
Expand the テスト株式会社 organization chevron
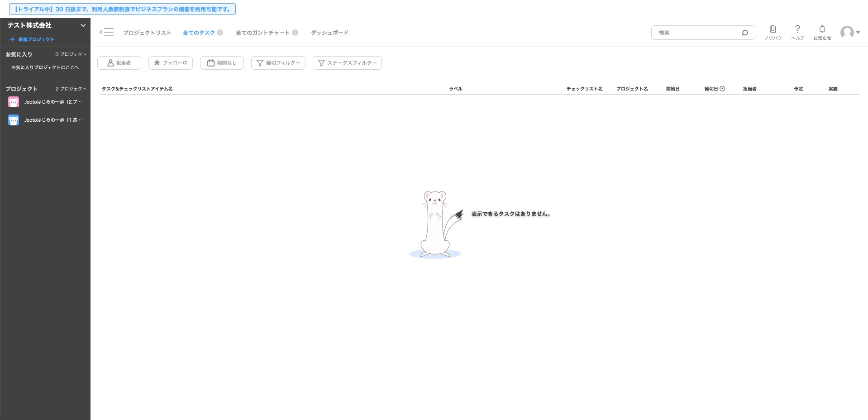click(x=83, y=25)
